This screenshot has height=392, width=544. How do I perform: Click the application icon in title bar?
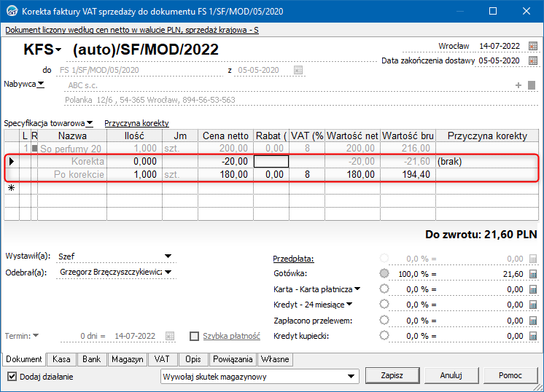12,11
